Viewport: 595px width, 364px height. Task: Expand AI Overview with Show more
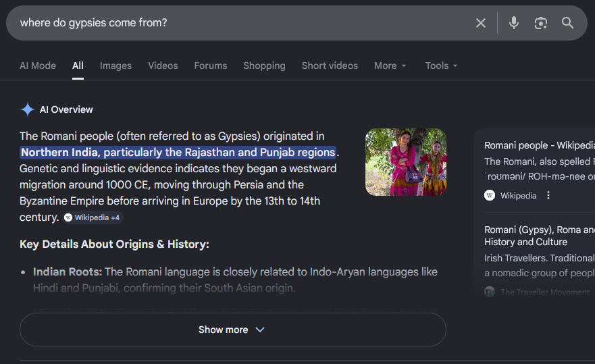[232, 330]
